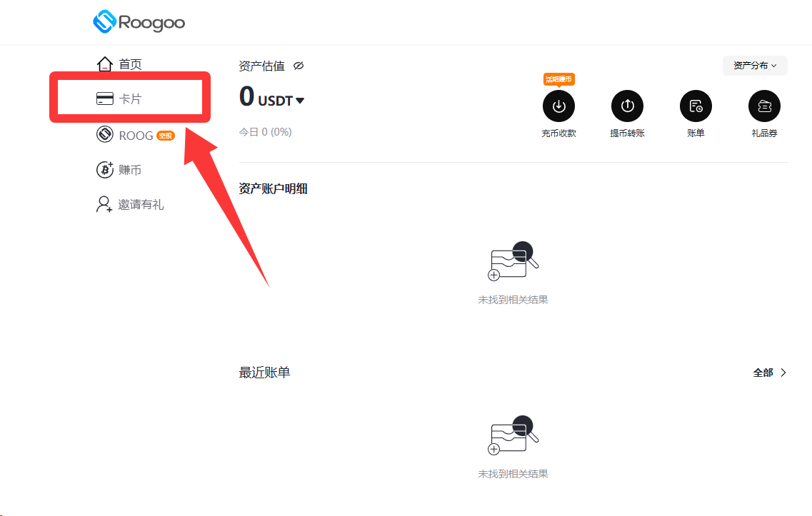Click the ROOG token icon
The height and width of the screenshot is (516, 812).
coord(104,135)
